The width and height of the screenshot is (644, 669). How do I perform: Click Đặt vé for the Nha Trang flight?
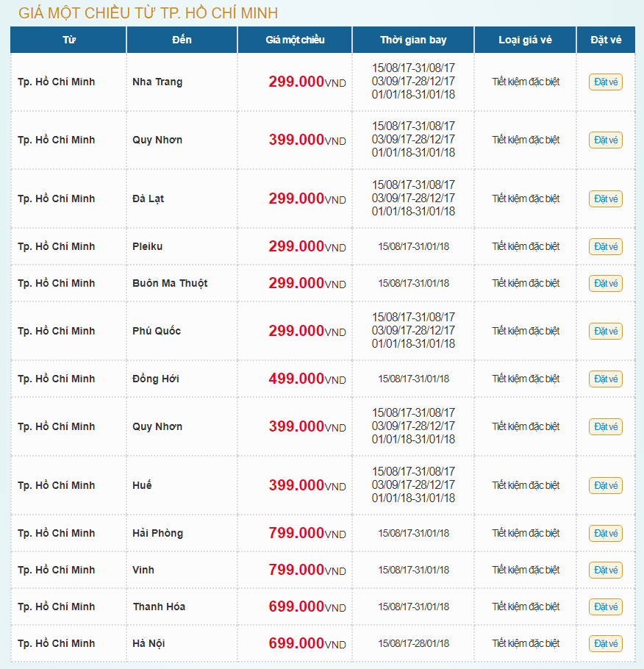click(x=605, y=82)
